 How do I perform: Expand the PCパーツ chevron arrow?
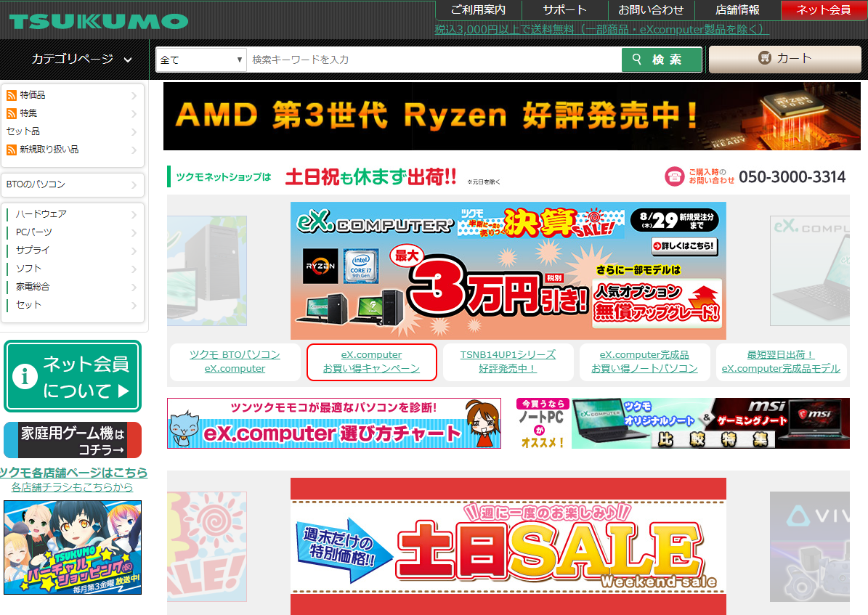[134, 232]
